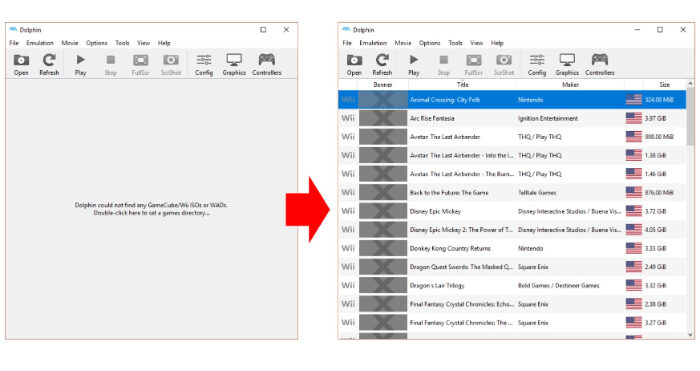700x371 pixels.
Task: Sort by Title column header
Action: click(462, 84)
